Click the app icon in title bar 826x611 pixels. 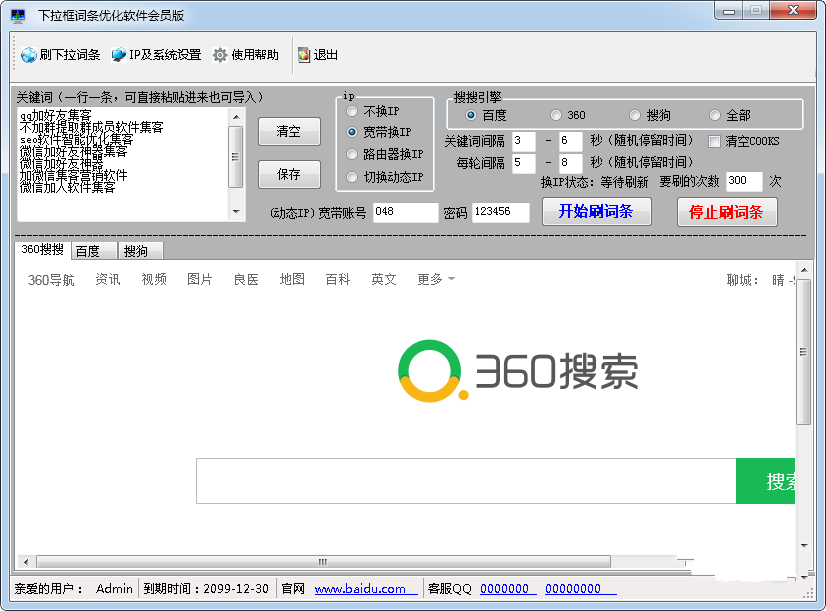17,16
